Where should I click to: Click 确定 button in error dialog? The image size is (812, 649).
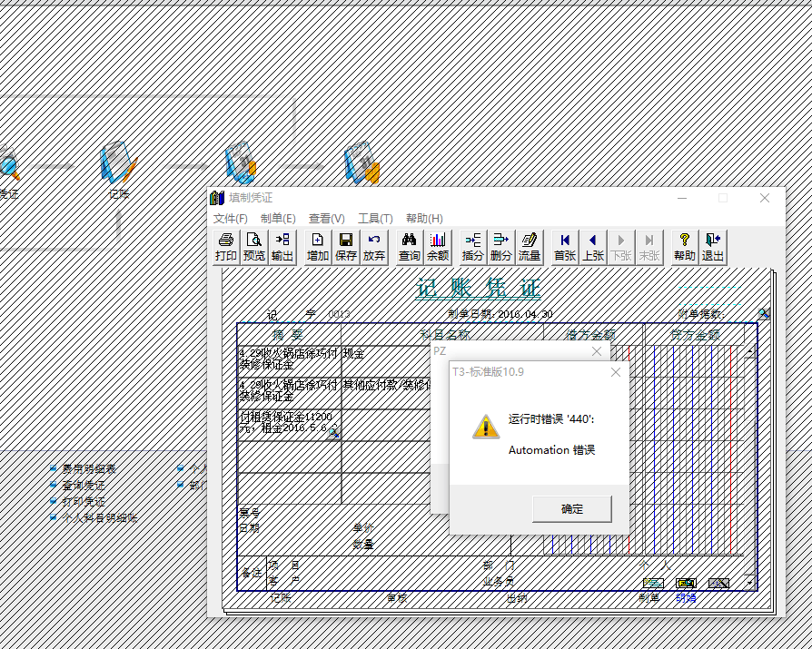point(572,509)
